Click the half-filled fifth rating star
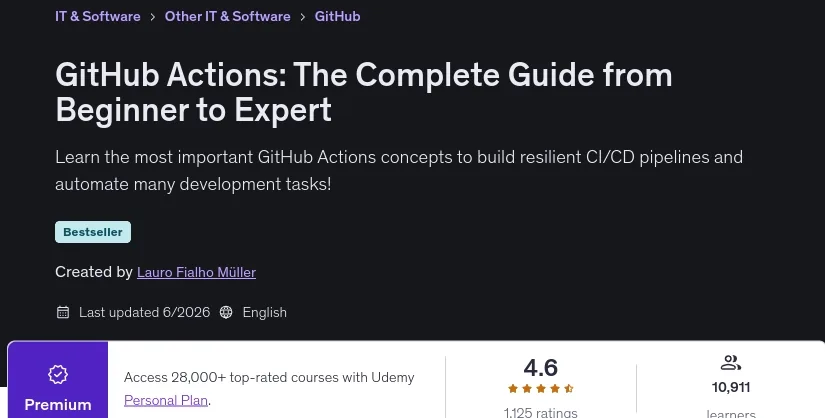Screen dimensions: 825x418 [569, 389]
